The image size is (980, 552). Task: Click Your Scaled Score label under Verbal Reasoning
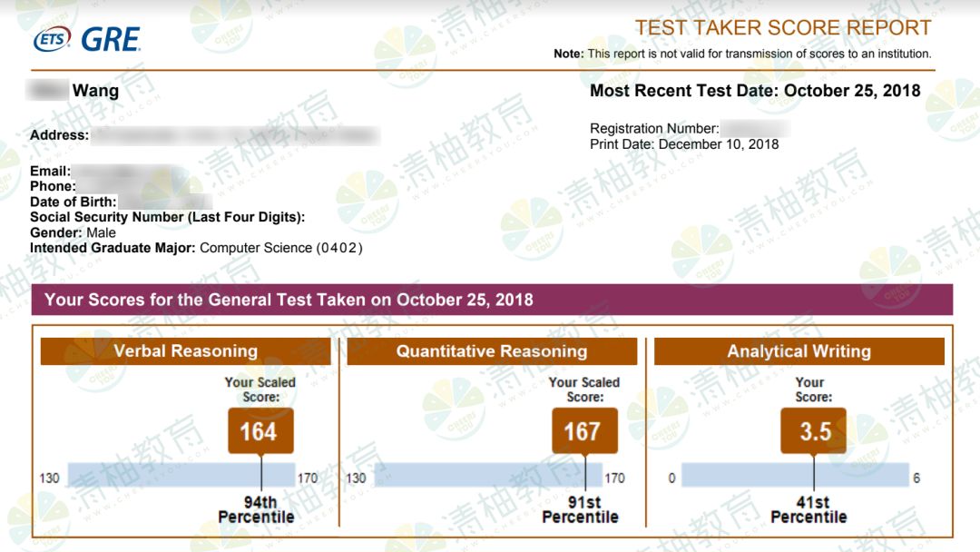point(260,389)
